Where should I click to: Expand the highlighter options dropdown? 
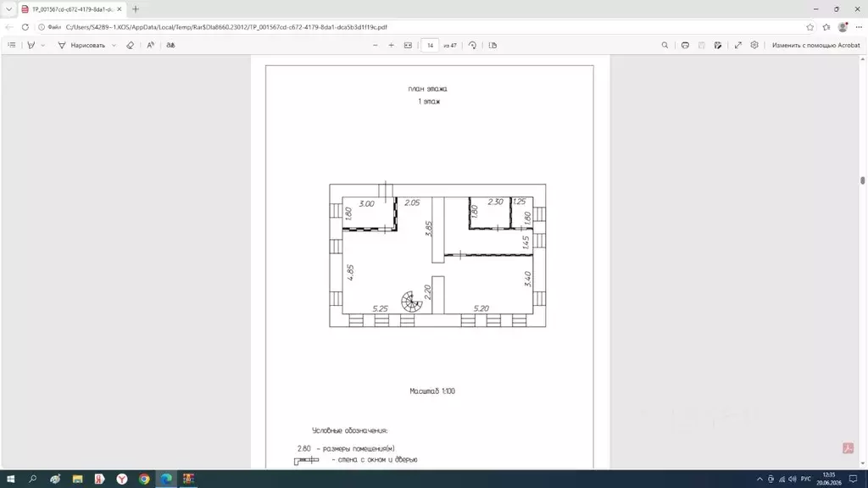[x=43, y=46]
